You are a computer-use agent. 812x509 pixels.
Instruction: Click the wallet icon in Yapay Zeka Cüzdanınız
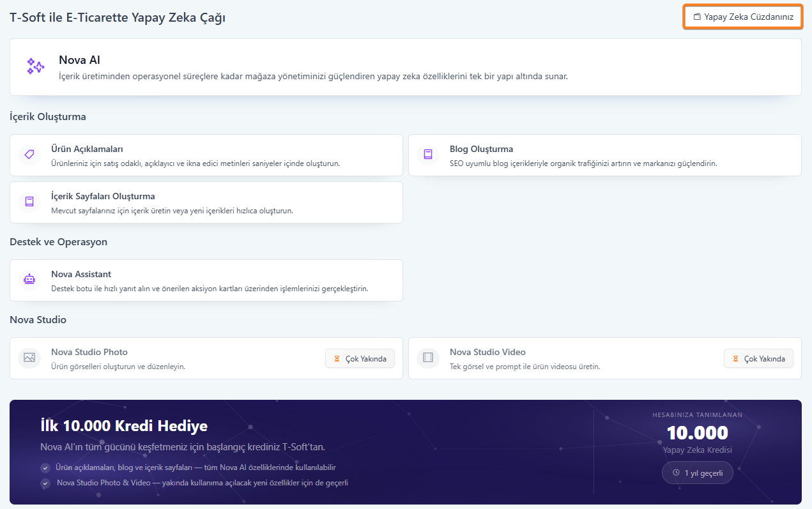click(x=698, y=17)
